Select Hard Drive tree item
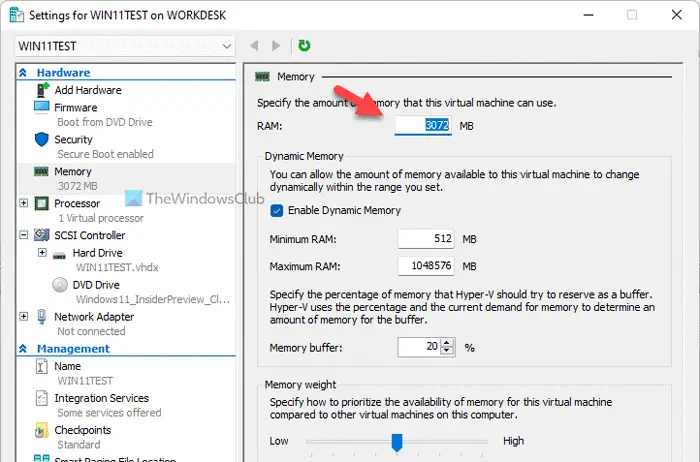The image size is (700, 462). point(97,253)
